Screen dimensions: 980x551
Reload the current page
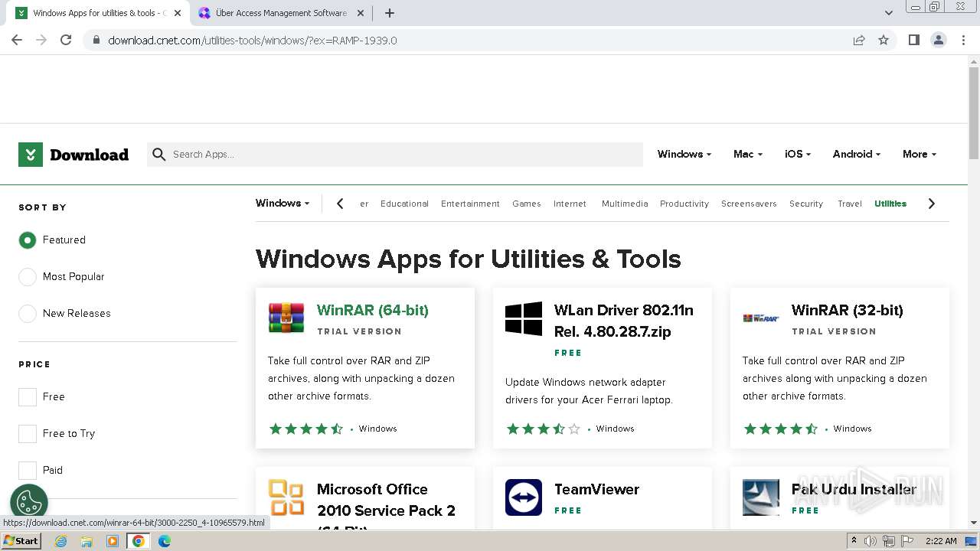pyautogui.click(x=66, y=40)
